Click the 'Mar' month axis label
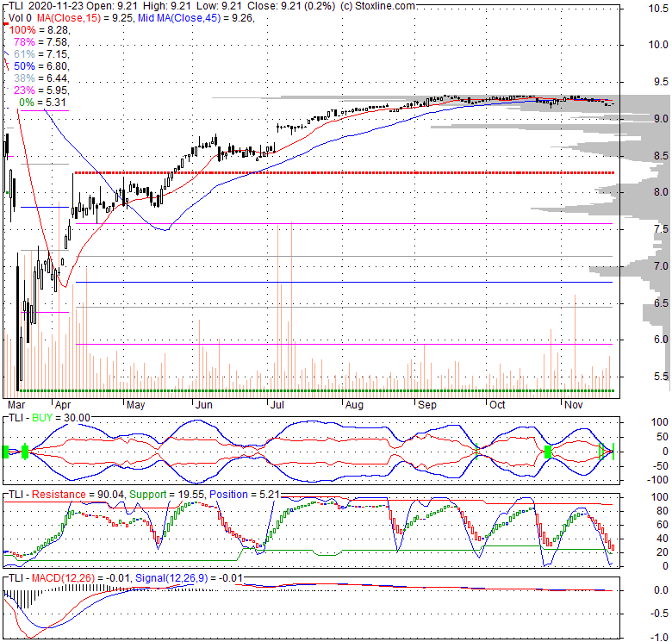Image resolution: width=672 pixels, height=642 pixels. 16,405
